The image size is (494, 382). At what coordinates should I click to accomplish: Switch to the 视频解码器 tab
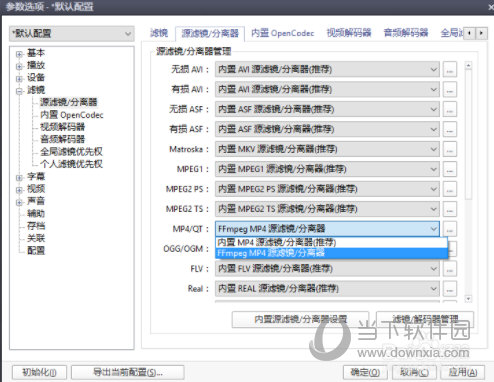[x=349, y=33]
